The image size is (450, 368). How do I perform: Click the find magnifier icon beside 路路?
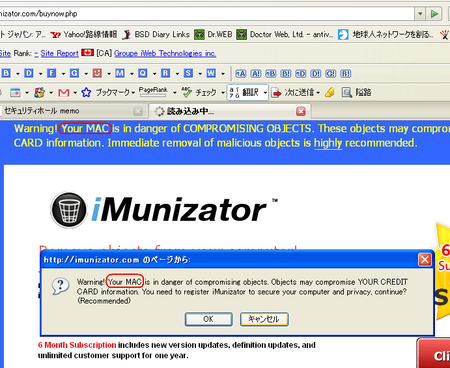click(x=347, y=92)
